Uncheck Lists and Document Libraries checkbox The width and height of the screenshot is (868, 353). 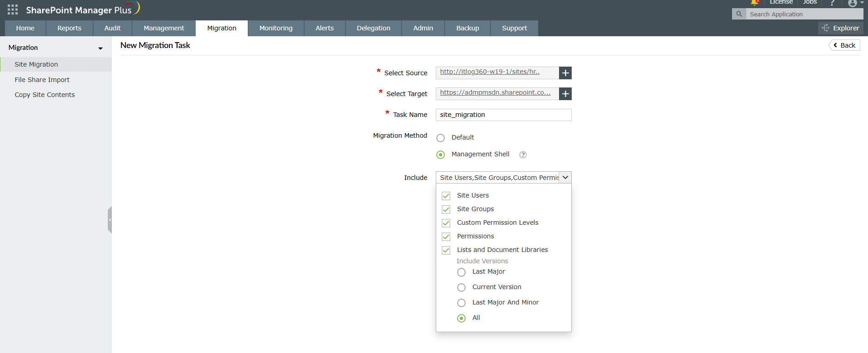pyautogui.click(x=446, y=250)
